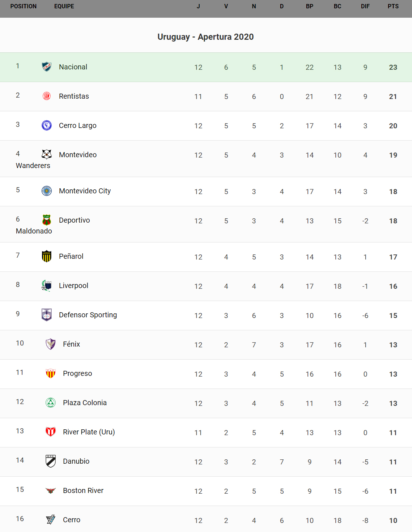Click the Defensor Sporting badge icon
Screen dimensions: 412x532
pyautogui.click(x=47, y=315)
